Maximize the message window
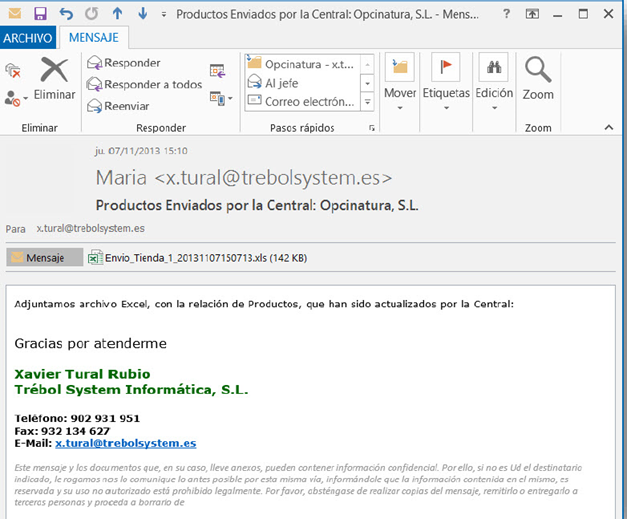 583,14
